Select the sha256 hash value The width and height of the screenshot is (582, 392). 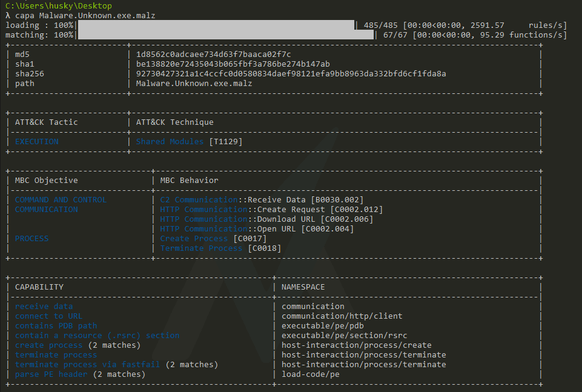[x=291, y=73]
